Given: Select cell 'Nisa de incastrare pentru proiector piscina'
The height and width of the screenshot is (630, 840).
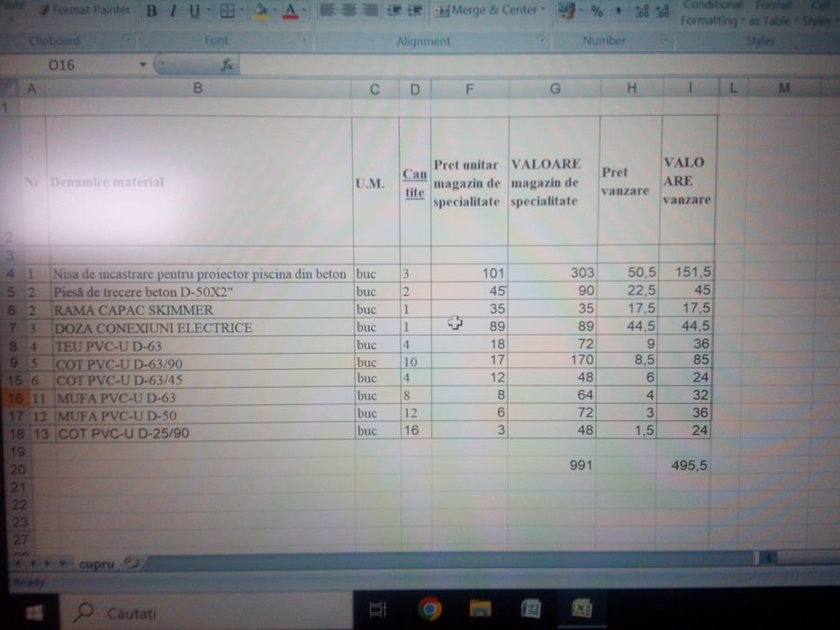Looking at the screenshot, I should point(202,274).
